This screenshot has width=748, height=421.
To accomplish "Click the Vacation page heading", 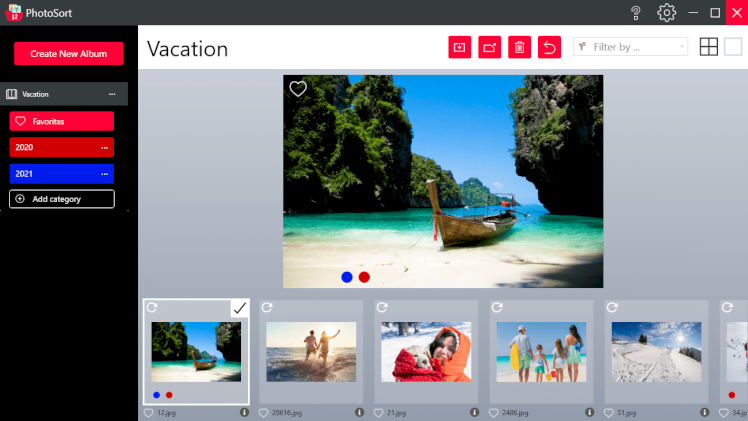I will (187, 49).
